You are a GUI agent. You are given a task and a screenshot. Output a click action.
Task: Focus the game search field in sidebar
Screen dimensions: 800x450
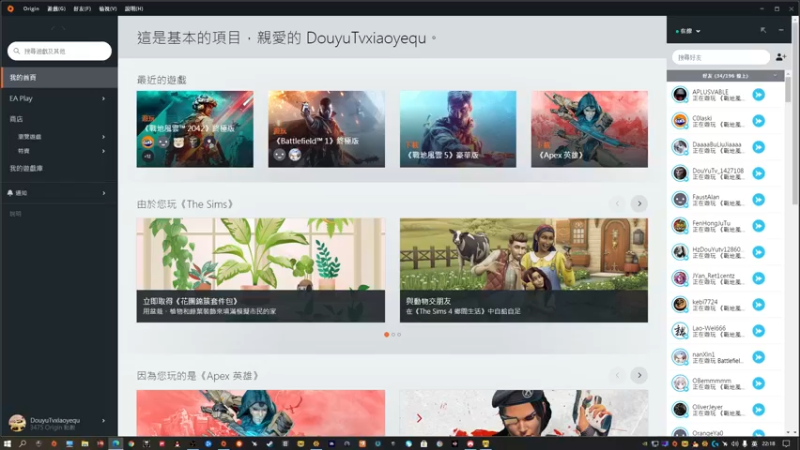coord(60,51)
